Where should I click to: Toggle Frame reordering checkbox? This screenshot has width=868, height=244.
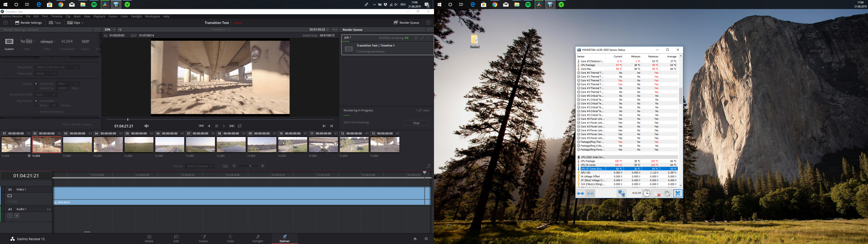pyautogui.click(x=36, y=112)
